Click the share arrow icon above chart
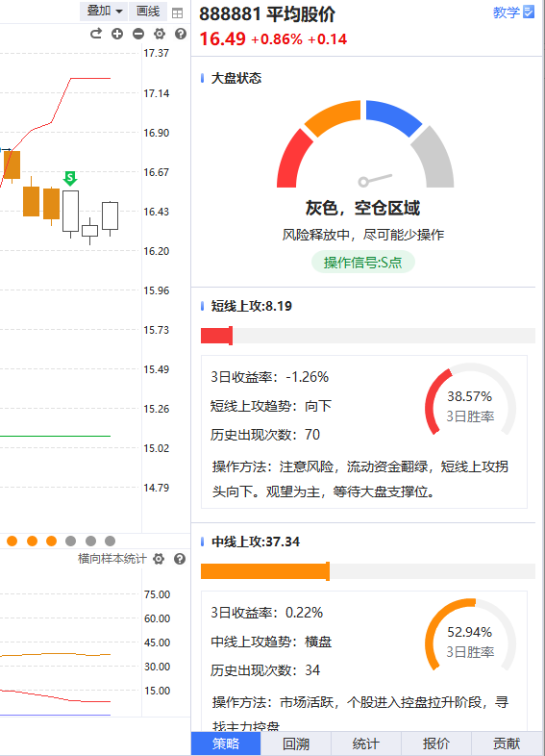 tap(96, 34)
